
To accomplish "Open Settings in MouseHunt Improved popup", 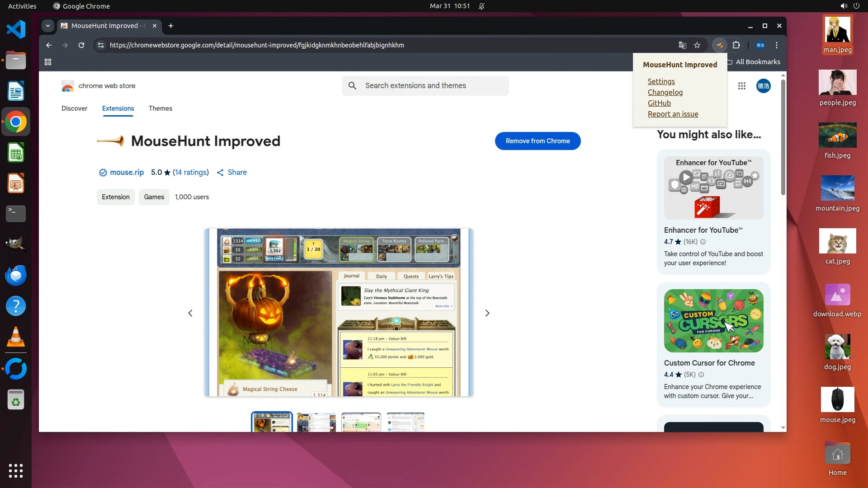I will (x=661, y=81).
